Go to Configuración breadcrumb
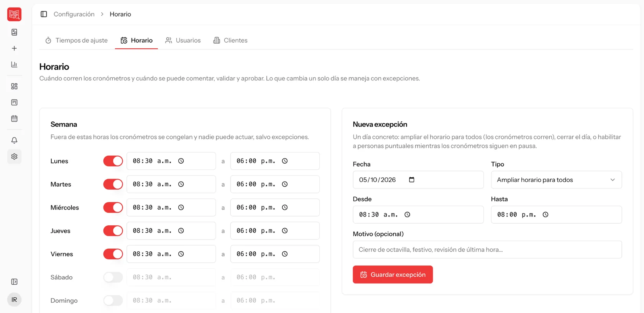This screenshot has height=313, width=644. click(74, 14)
